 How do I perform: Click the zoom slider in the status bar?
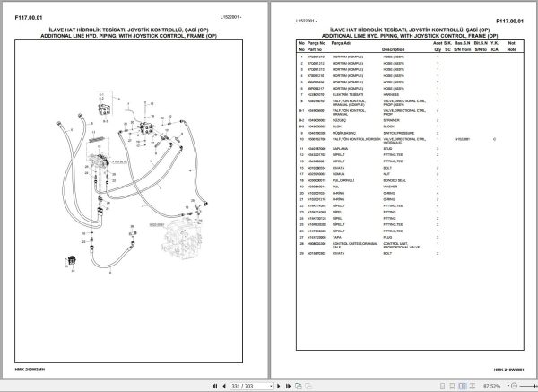528,386
